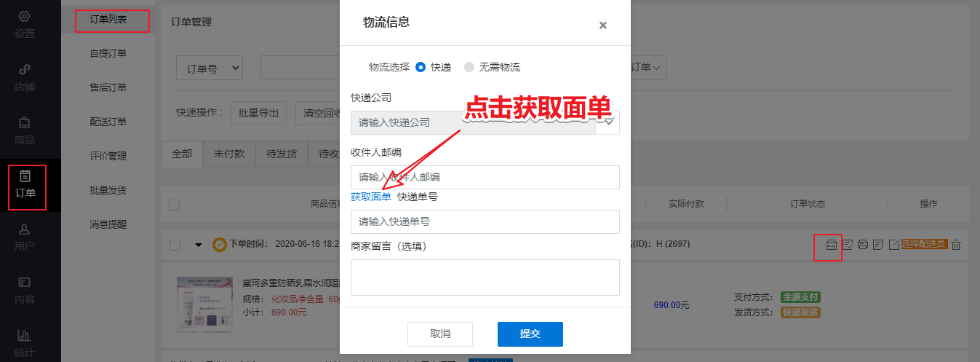Switch to the 全部 orders tab
Image resolution: width=980 pixels, height=362 pixels.
(x=182, y=154)
